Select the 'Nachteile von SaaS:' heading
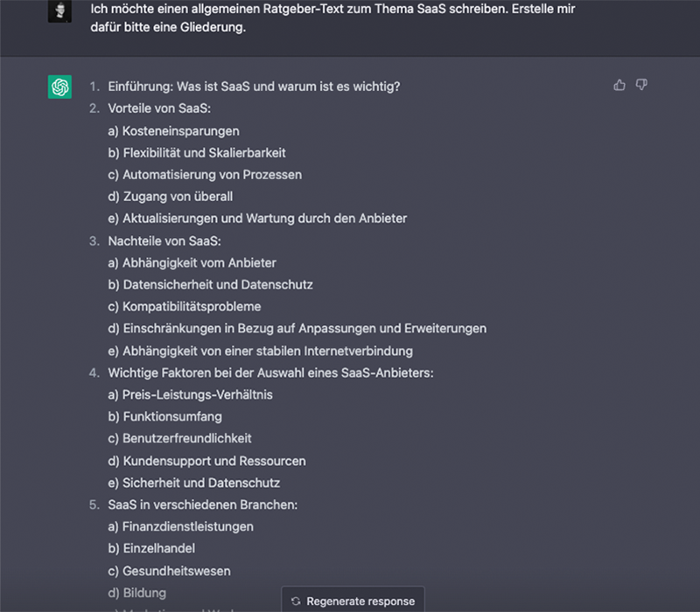The image size is (700, 612). 164,240
